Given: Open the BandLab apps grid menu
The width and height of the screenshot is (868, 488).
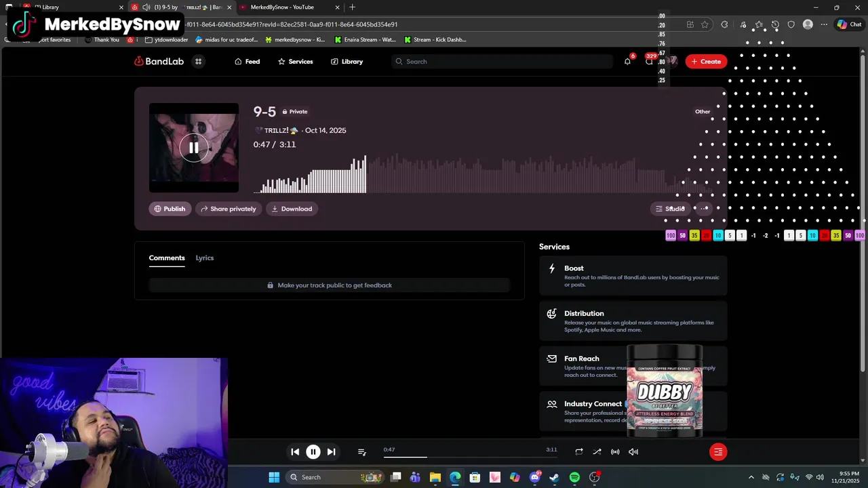Looking at the screenshot, I should [199, 61].
